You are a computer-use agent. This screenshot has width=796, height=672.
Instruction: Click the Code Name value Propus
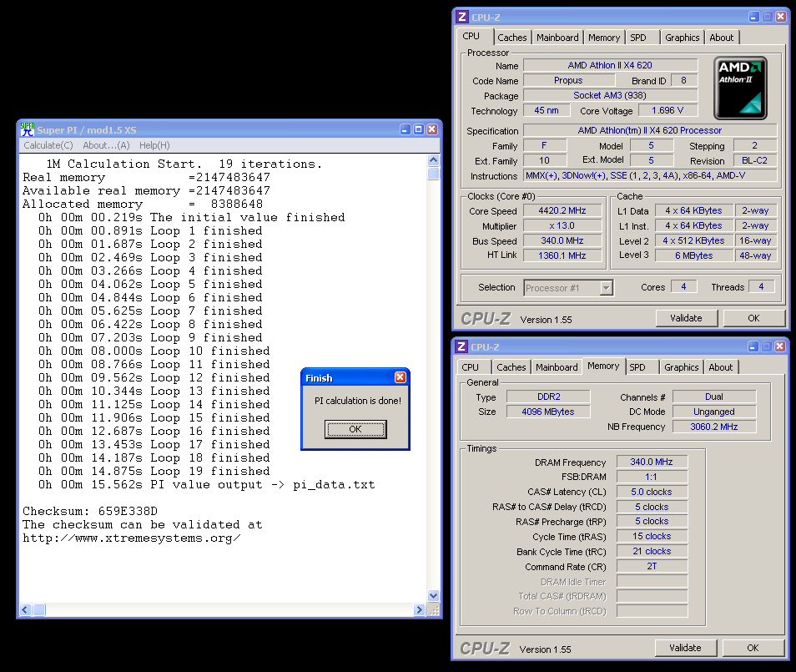point(568,81)
